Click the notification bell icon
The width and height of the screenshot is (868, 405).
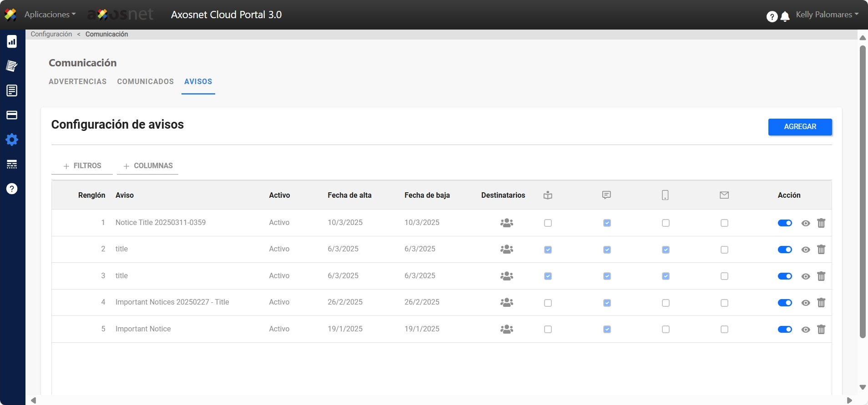(785, 17)
